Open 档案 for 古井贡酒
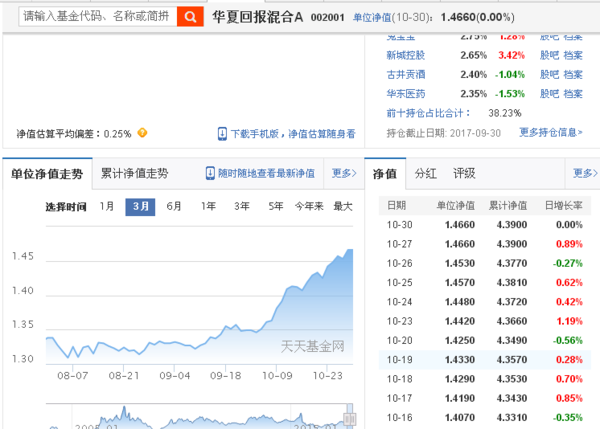Image resolution: width=600 pixels, height=429 pixels. (573, 74)
